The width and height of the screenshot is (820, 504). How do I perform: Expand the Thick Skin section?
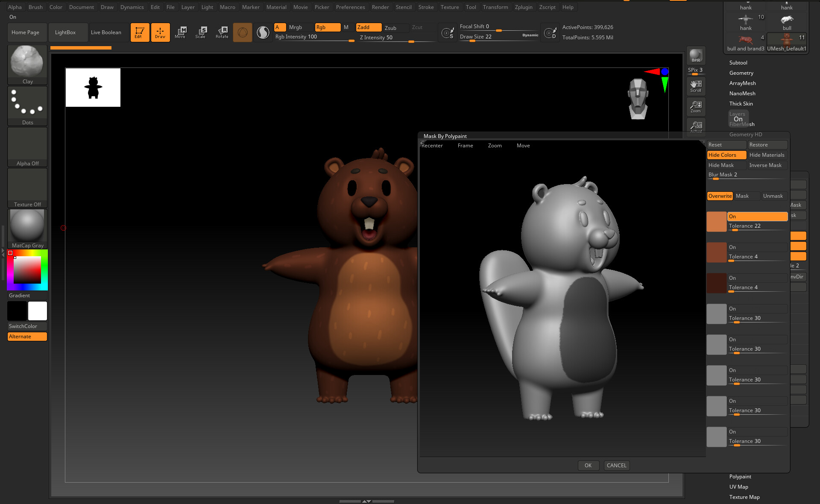point(741,104)
